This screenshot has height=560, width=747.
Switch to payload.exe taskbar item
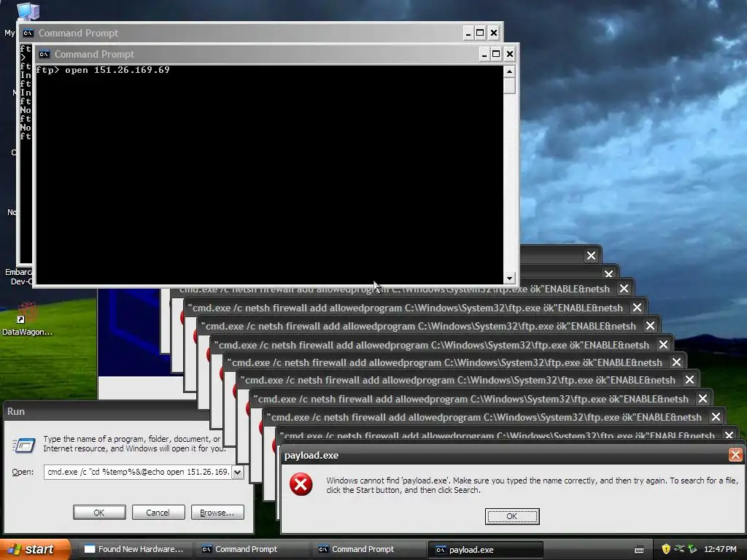click(485, 550)
